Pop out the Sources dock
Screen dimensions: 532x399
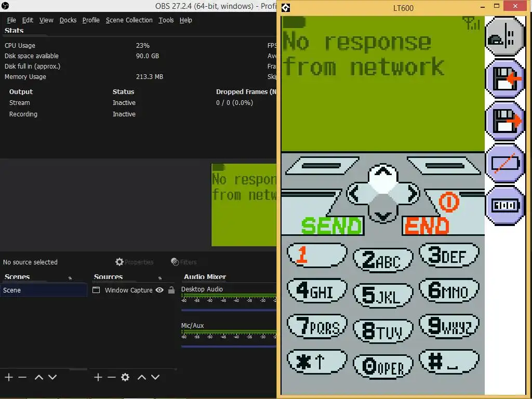160,278
